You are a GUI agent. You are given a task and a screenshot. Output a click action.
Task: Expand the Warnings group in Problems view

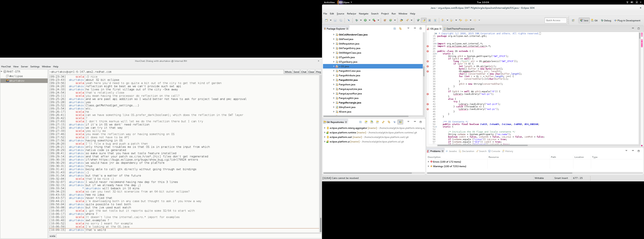[x=428, y=166]
